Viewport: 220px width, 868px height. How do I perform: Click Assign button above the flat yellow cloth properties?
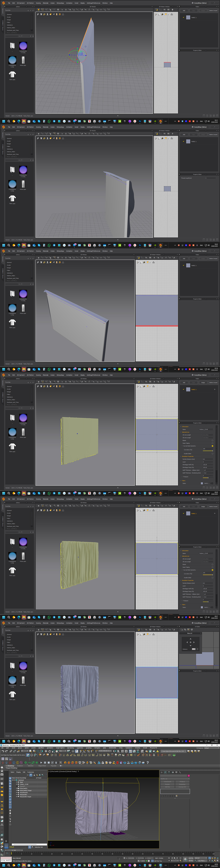click(x=203, y=382)
